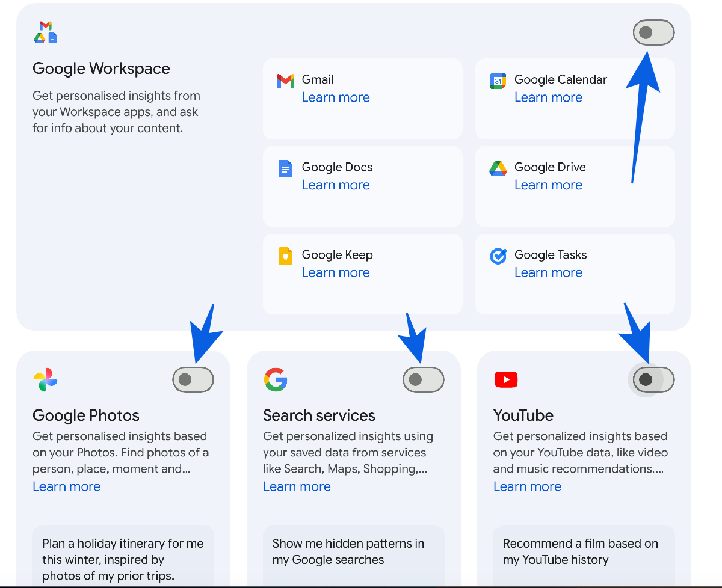Screen dimensions: 722x588
Task: Click the Google Docs document icon
Action: (x=285, y=168)
